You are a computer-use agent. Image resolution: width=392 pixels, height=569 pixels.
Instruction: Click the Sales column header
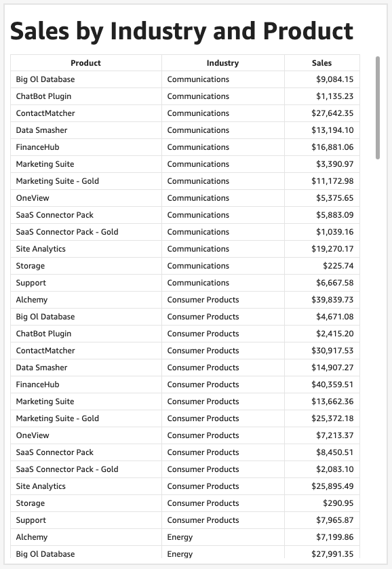pos(322,63)
